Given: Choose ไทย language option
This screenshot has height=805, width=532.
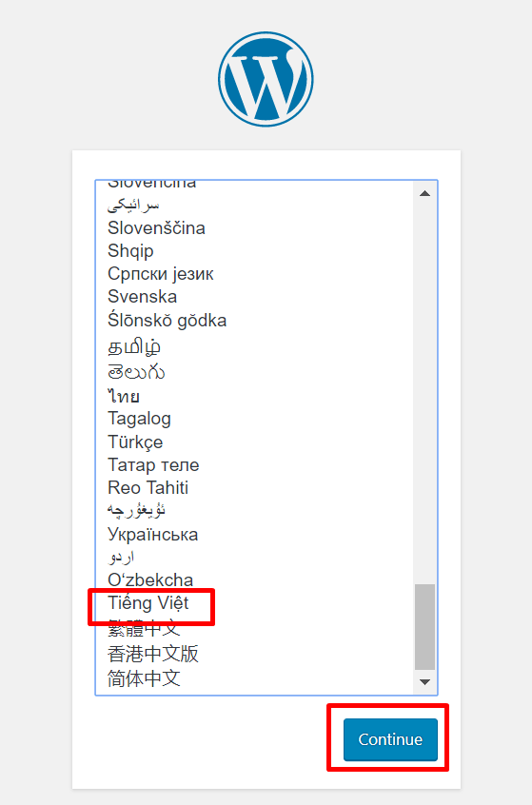Looking at the screenshot, I should [124, 397].
